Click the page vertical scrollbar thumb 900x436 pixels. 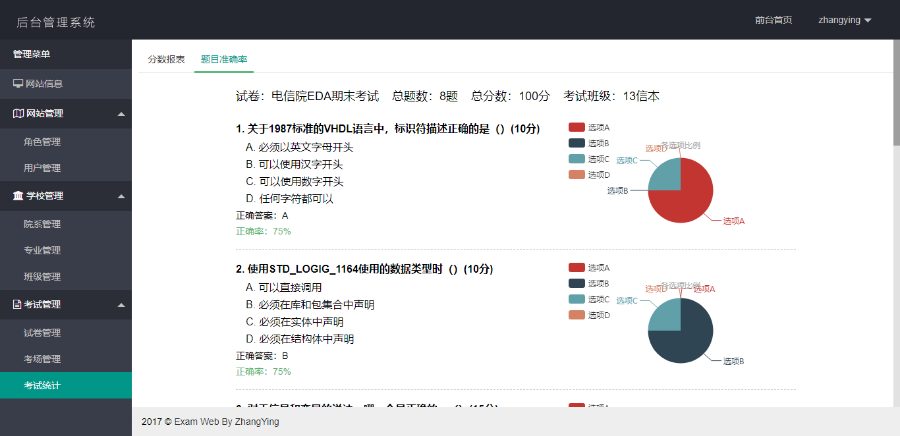coord(896,92)
